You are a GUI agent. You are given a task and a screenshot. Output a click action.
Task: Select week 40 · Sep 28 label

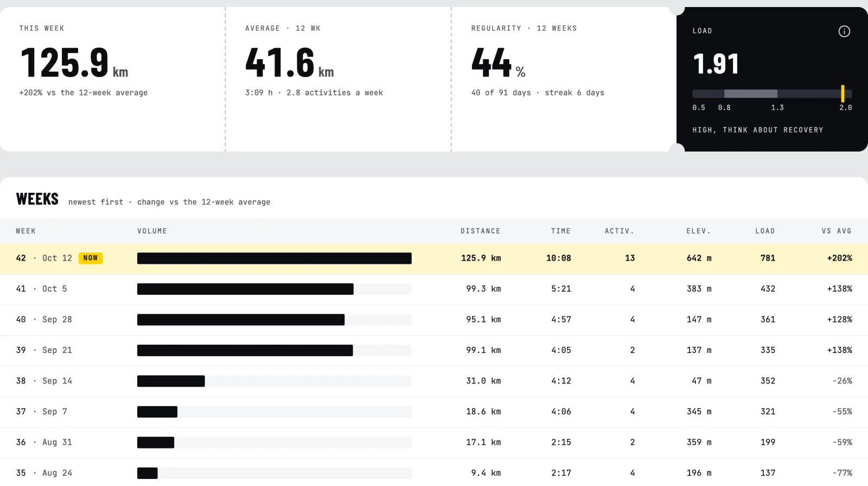pyautogui.click(x=44, y=319)
